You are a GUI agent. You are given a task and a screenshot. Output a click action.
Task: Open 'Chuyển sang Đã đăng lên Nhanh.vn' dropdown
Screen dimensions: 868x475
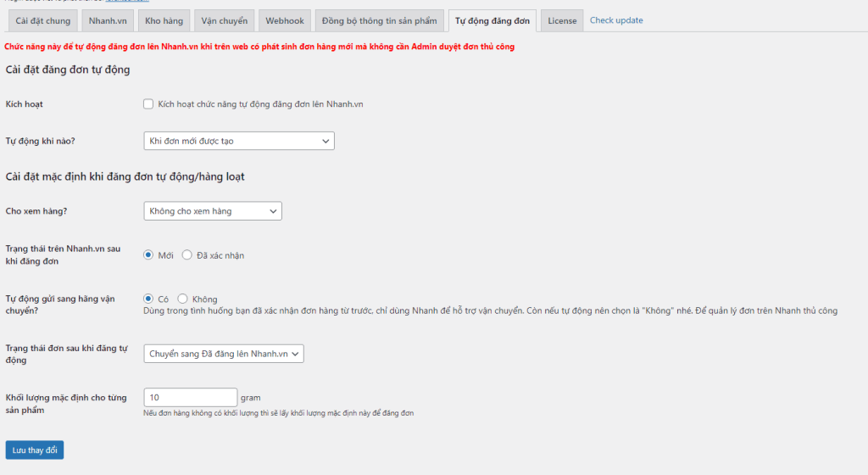(224, 354)
